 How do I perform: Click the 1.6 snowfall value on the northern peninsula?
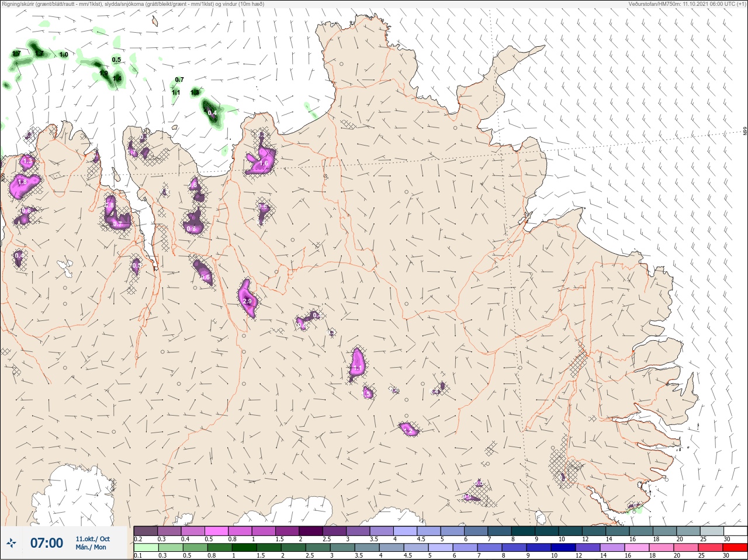(264, 164)
